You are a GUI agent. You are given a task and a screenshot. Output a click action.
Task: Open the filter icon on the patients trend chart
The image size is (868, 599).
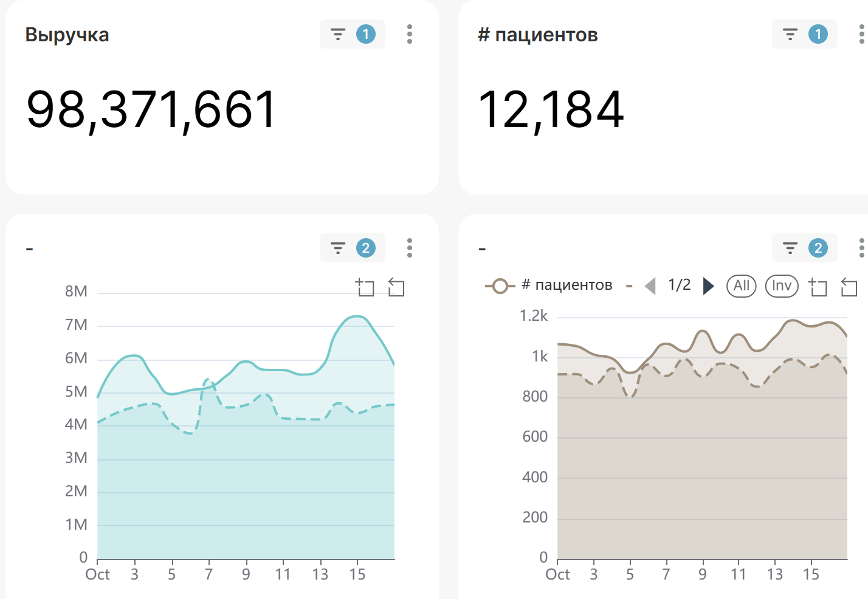click(x=790, y=248)
